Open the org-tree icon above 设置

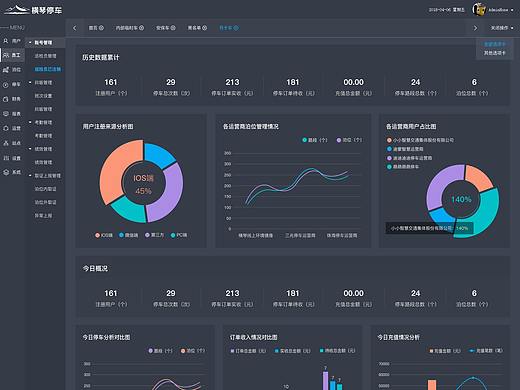tap(6, 143)
